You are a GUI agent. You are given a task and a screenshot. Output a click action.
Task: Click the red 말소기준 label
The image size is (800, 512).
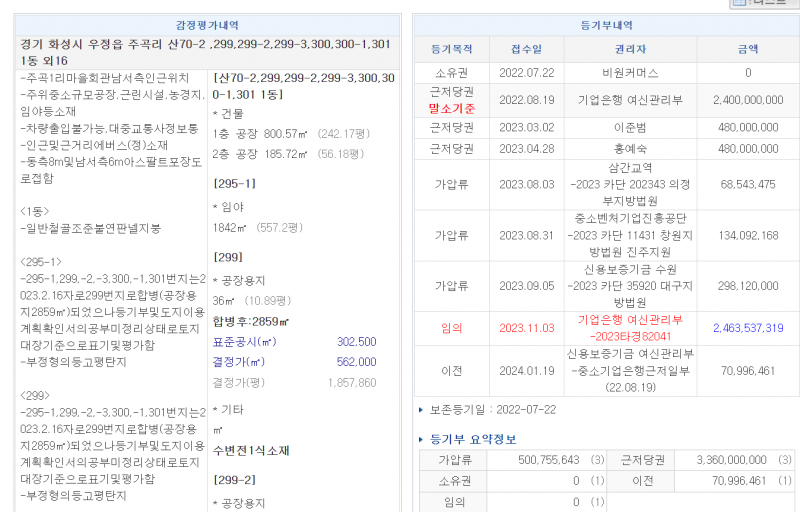[x=451, y=108]
